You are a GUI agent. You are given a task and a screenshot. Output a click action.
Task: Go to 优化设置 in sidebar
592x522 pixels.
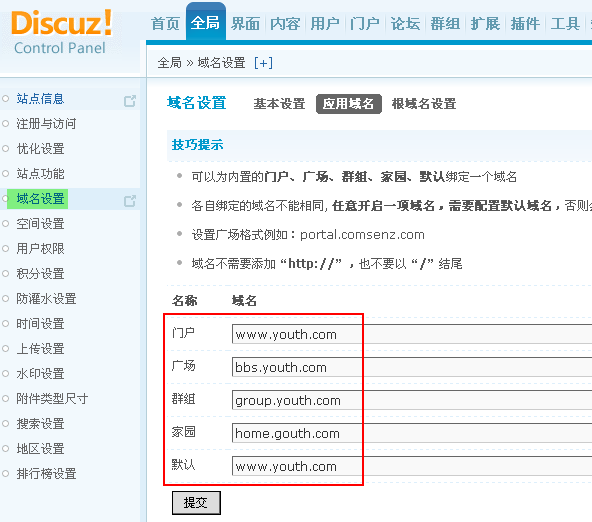click(40, 149)
